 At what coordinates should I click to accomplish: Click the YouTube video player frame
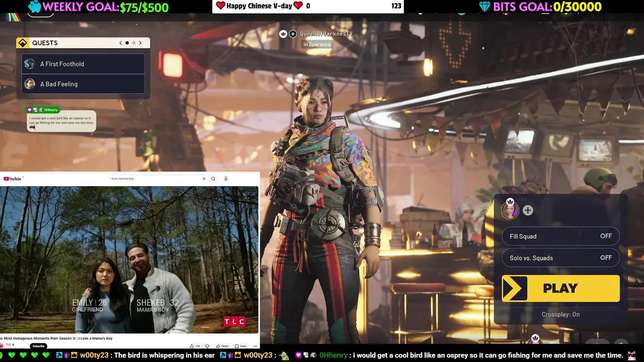(129, 259)
